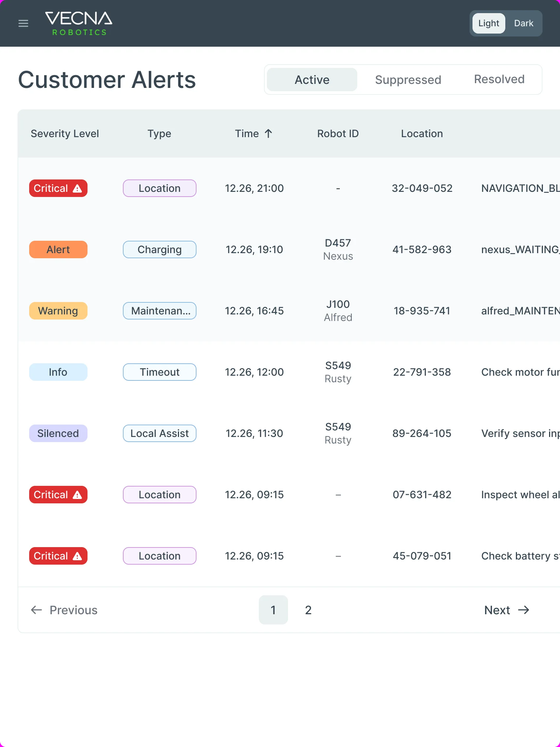560x747 pixels.
Task: Sort by Severity Level column
Action: [x=65, y=133]
